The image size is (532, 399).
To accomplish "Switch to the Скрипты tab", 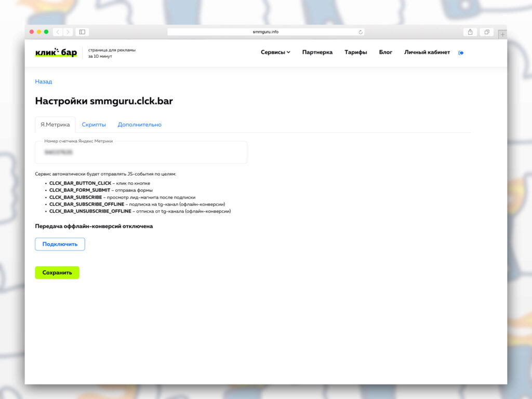I will point(94,125).
